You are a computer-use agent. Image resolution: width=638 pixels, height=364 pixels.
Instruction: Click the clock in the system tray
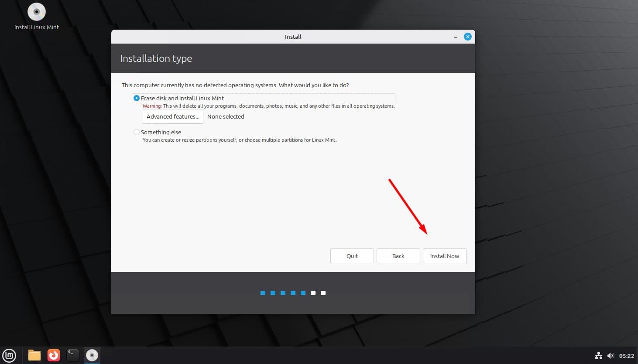(626, 356)
